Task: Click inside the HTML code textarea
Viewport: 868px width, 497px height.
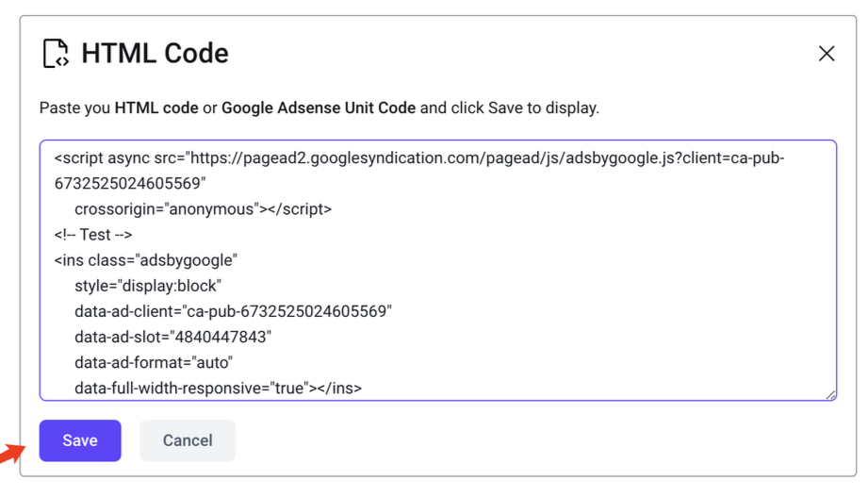Action: (438, 271)
